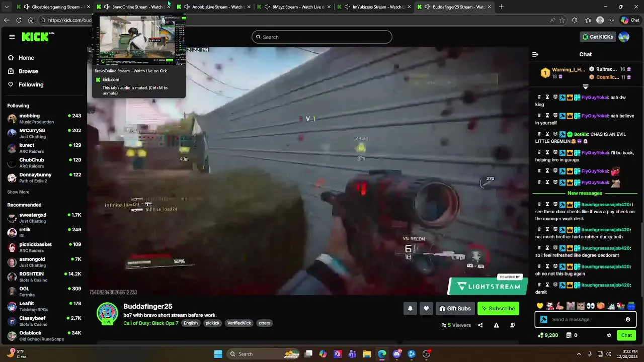The image size is (644, 362).
Task: Open ROSHTEIN recommended channel avatar
Action: [x=12, y=277]
